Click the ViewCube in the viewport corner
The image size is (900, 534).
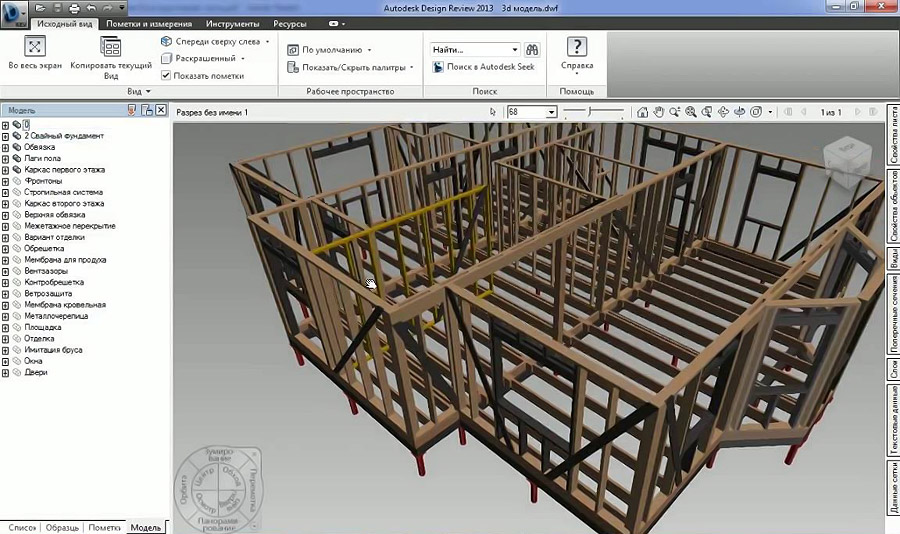pos(841,151)
